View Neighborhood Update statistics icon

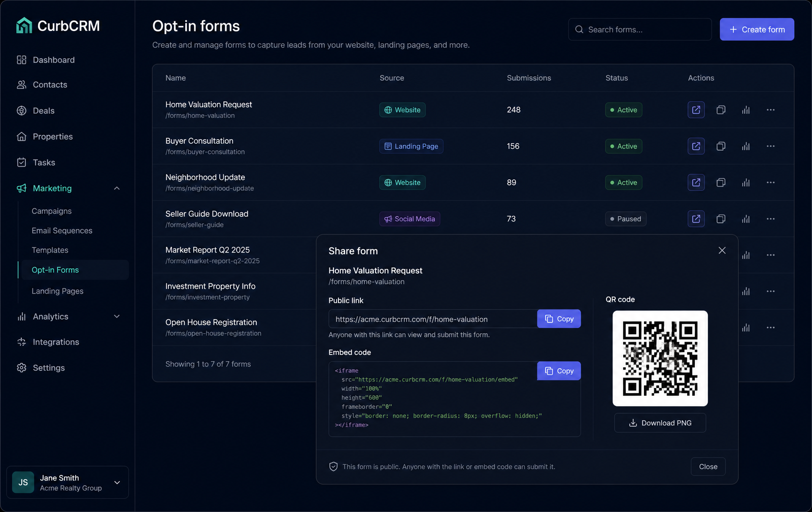point(746,182)
